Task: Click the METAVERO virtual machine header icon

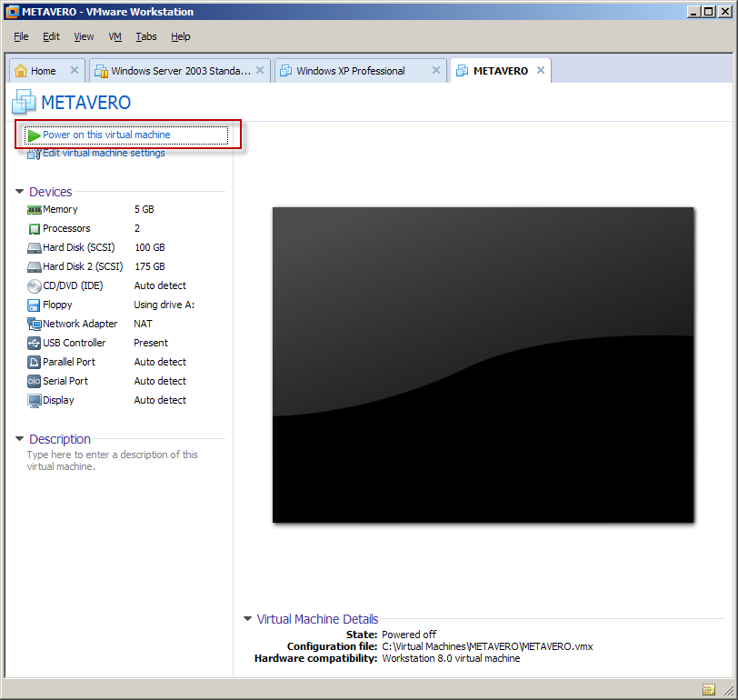Action: pyautogui.click(x=24, y=102)
